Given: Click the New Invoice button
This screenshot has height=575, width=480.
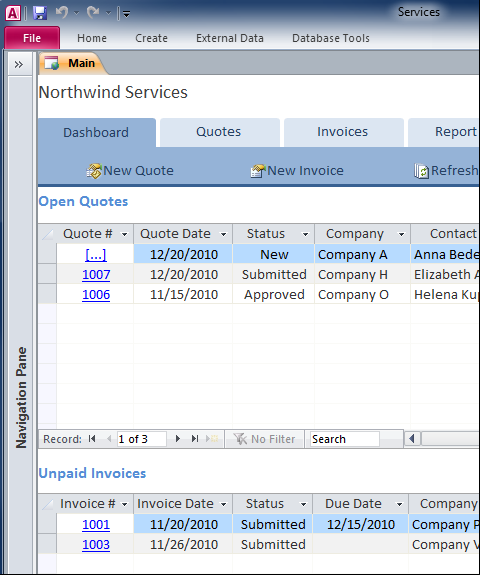Looking at the screenshot, I should [x=297, y=171].
